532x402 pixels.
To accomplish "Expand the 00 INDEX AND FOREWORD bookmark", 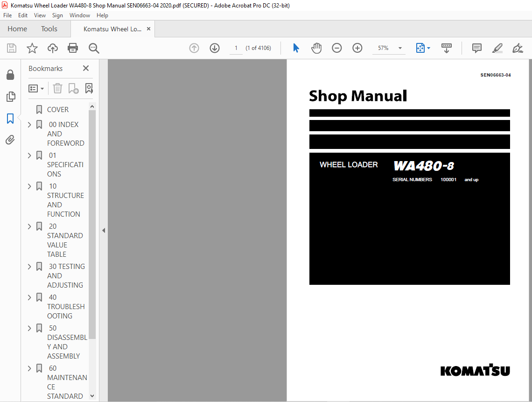I will pyautogui.click(x=29, y=125).
